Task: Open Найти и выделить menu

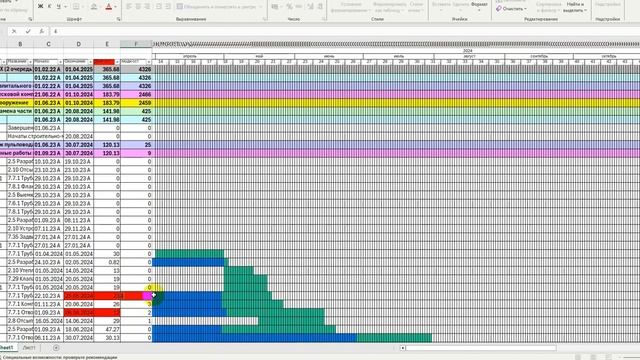Action: coord(575,7)
